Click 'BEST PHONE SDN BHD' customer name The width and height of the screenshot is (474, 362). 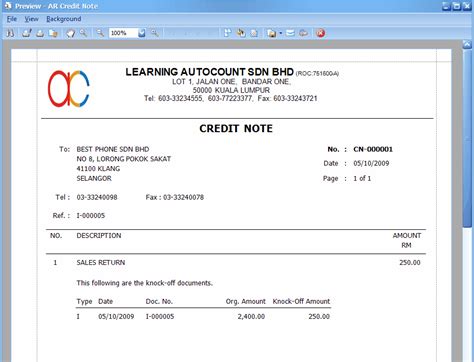(x=113, y=149)
